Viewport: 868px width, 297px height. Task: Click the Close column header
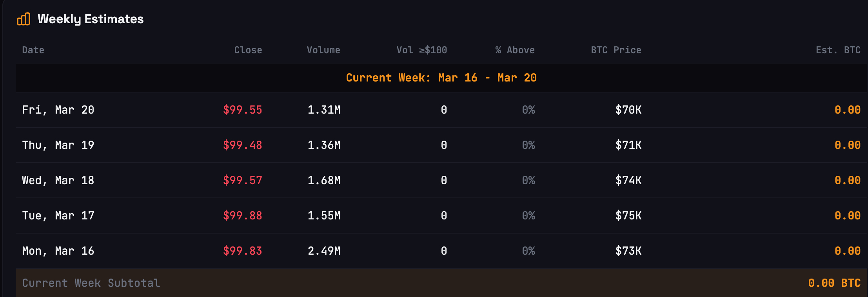(248, 50)
